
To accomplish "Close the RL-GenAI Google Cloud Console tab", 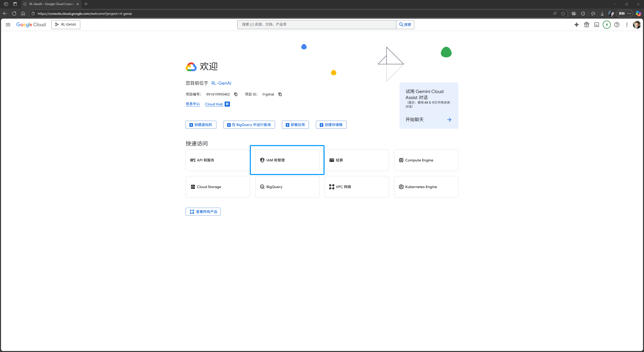I will [77, 4].
